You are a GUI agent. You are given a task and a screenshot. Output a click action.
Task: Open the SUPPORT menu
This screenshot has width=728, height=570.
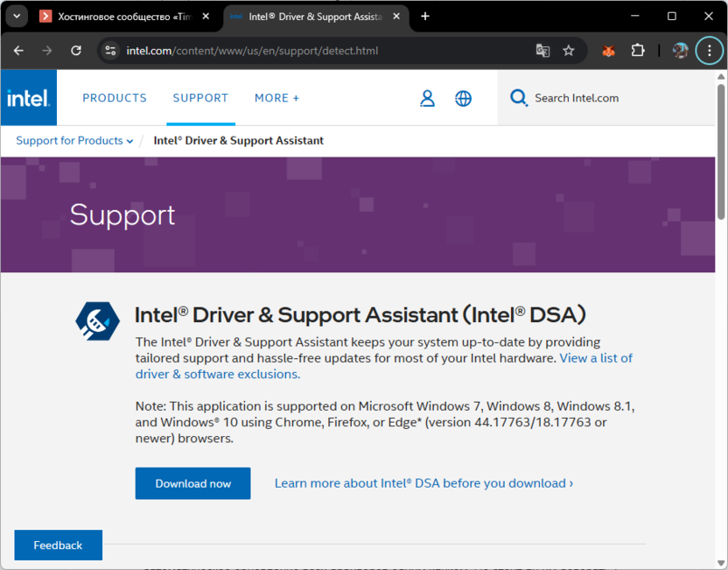(x=200, y=98)
